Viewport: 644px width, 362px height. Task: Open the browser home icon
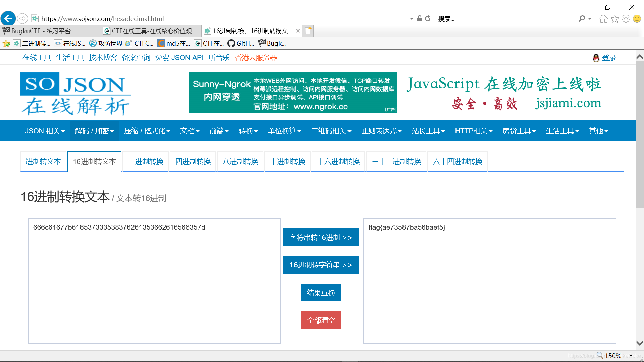603,19
